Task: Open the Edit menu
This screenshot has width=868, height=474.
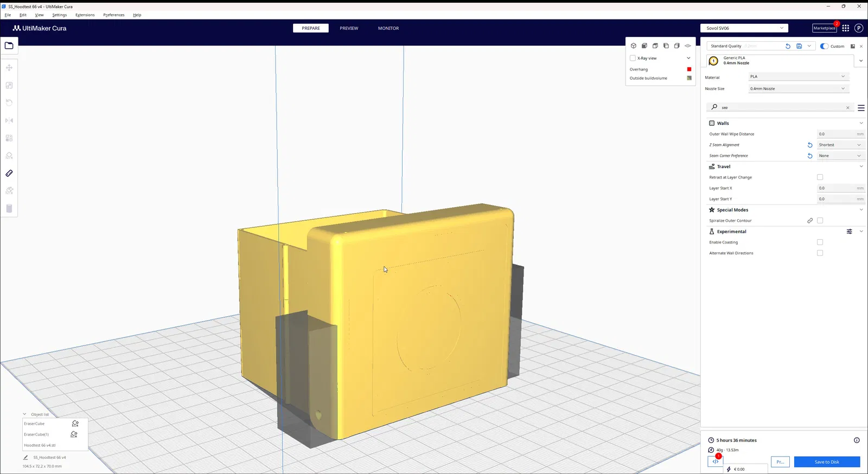Action: pos(23,15)
